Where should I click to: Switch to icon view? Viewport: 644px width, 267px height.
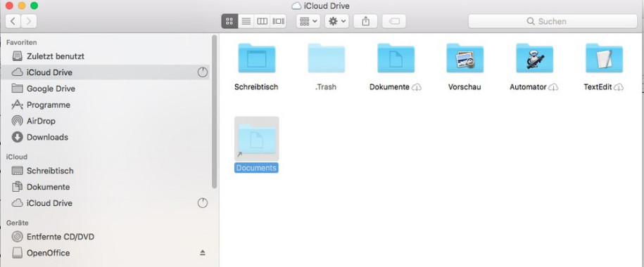(229, 21)
